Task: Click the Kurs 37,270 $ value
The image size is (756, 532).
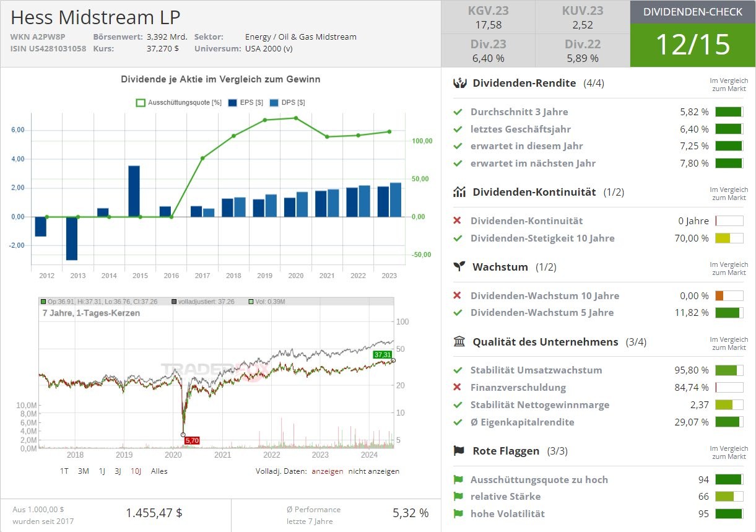Action: click(x=163, y=48)
